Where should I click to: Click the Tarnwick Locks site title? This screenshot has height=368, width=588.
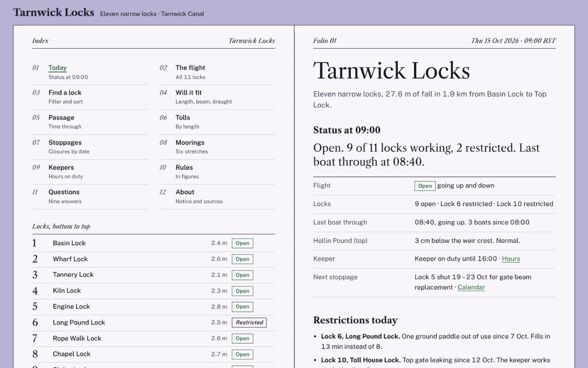(x=53, y=12)
